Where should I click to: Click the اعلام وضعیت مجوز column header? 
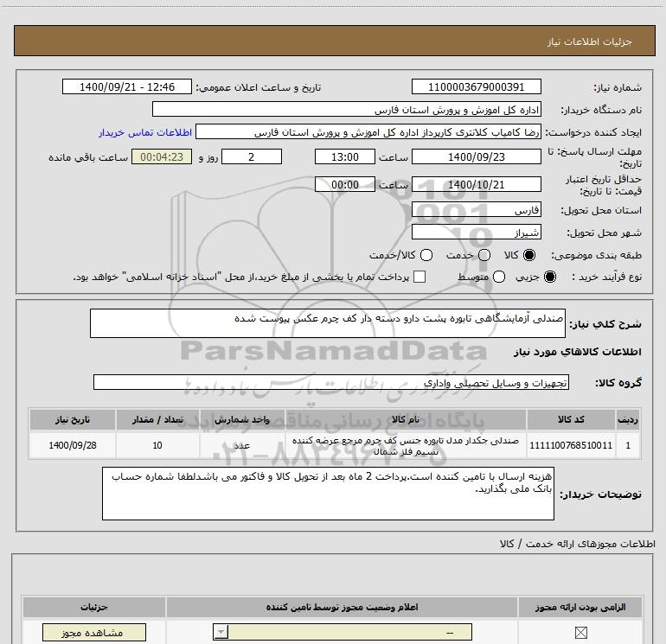(342, 607)
